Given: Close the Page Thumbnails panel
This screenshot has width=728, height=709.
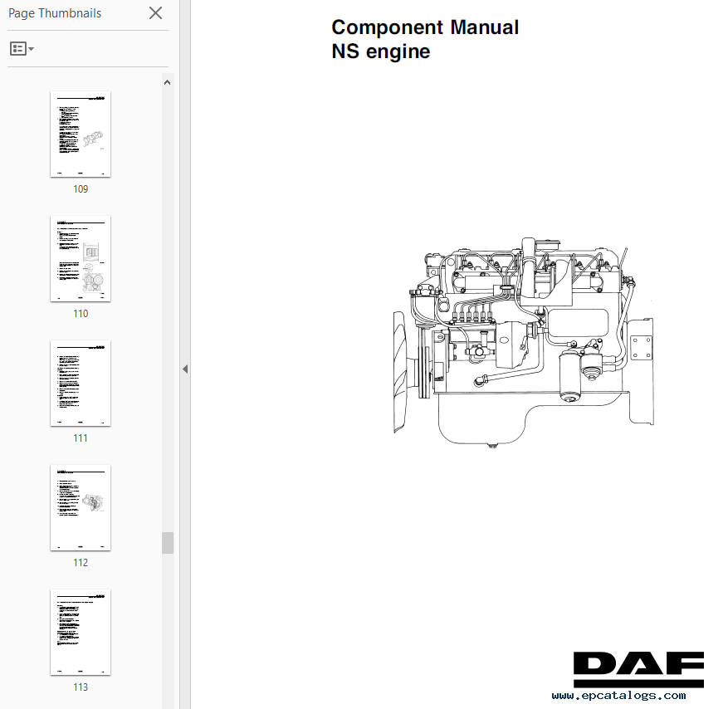Looking at the screenshot, I should pyautogui.click(x=155, y=13).
